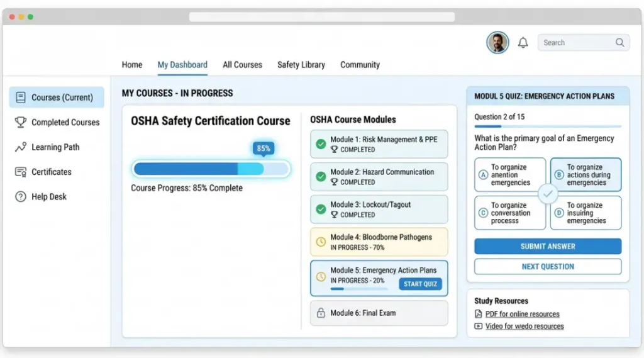Click the trophy beside Module 1 COMPLETED
Viewport: 644px width, 358px height.
click(x=334, y=150)
